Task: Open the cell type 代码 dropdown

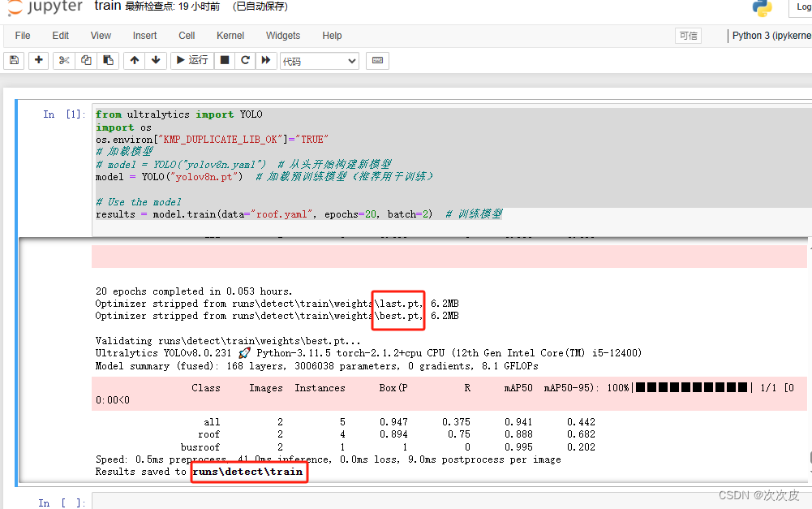Action: [x=320, y=61]
